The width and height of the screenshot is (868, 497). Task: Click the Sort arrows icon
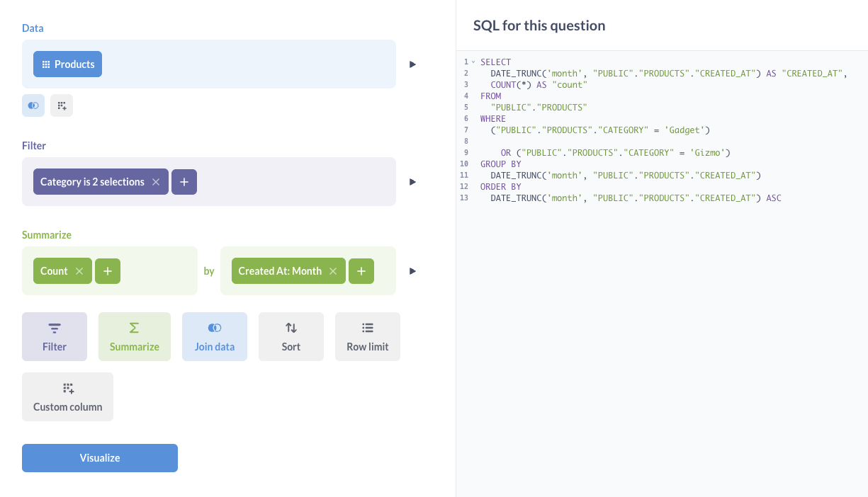point(291,327)
